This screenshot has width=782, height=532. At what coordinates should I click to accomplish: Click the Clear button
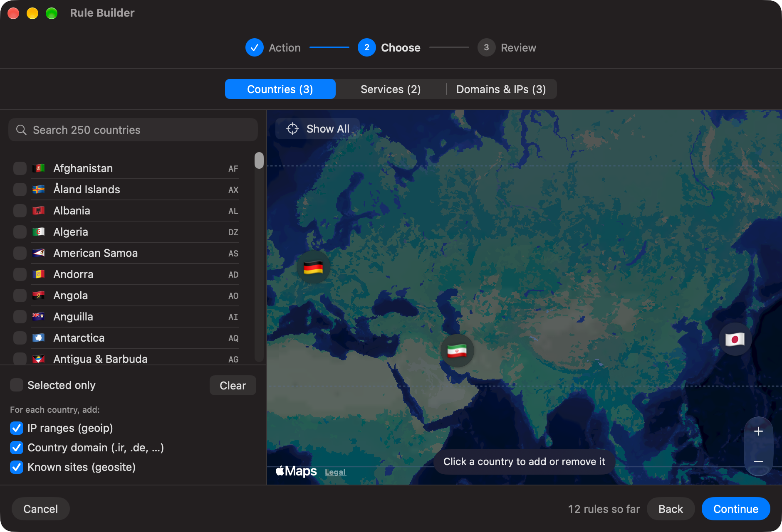(x=233, y=385)
